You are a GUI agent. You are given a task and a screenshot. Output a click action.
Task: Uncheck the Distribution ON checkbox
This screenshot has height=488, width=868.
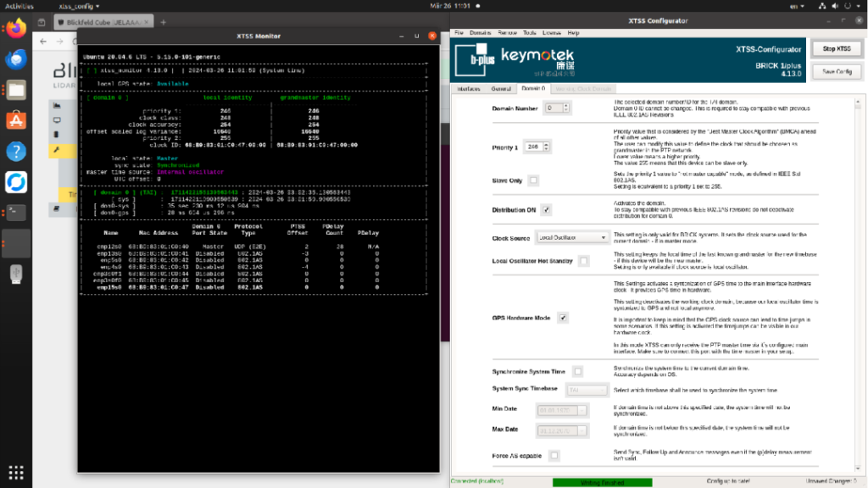point(547,210)
